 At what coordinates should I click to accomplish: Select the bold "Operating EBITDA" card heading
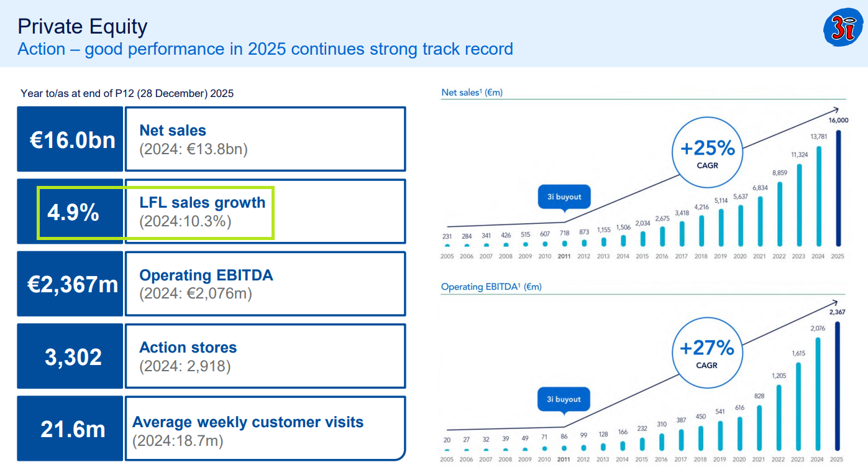point(206,275)
